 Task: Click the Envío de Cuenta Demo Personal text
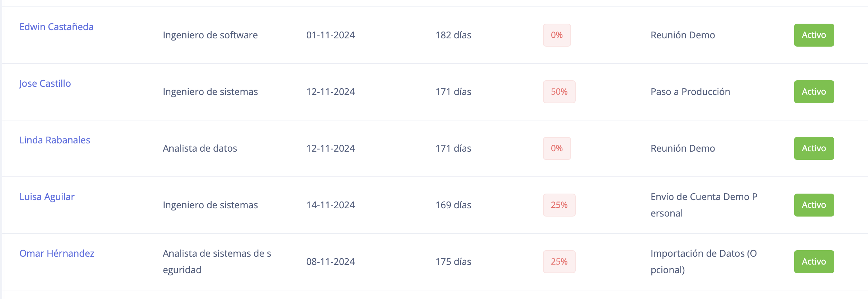coord(704,205)
